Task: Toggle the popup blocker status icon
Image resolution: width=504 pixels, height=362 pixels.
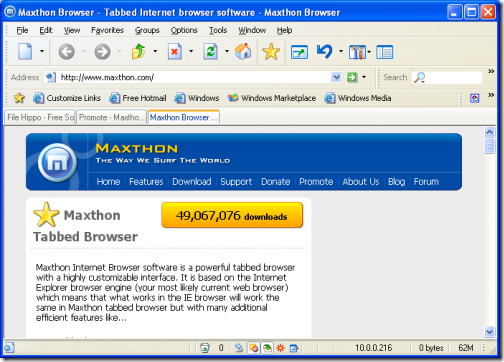Action: click(x=253, y=348)
